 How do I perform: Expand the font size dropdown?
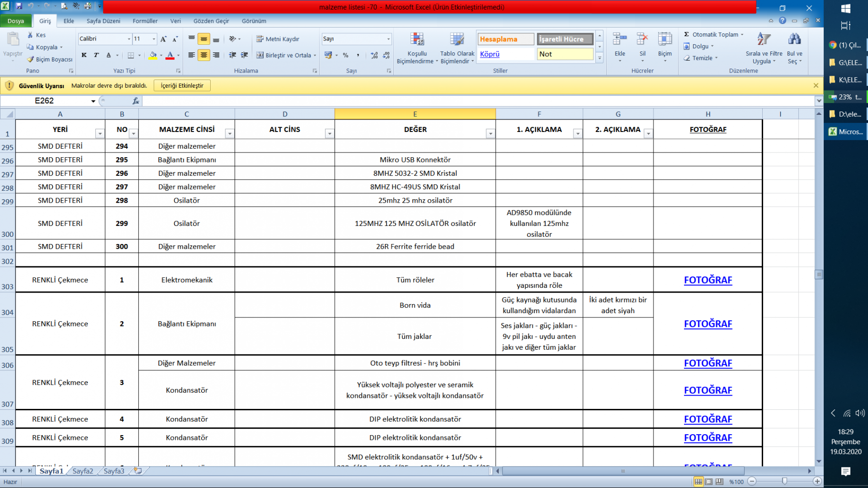click(154, 39)
